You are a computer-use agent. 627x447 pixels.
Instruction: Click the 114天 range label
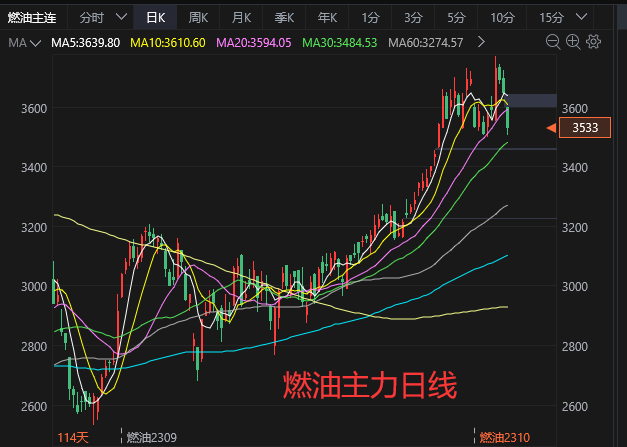pos(72,438)
